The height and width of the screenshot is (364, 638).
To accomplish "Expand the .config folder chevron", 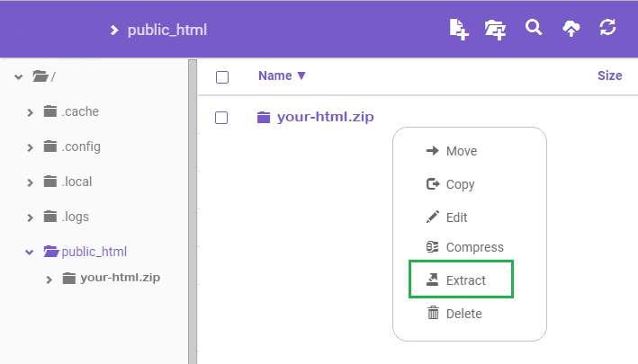I will click(31, 147).
